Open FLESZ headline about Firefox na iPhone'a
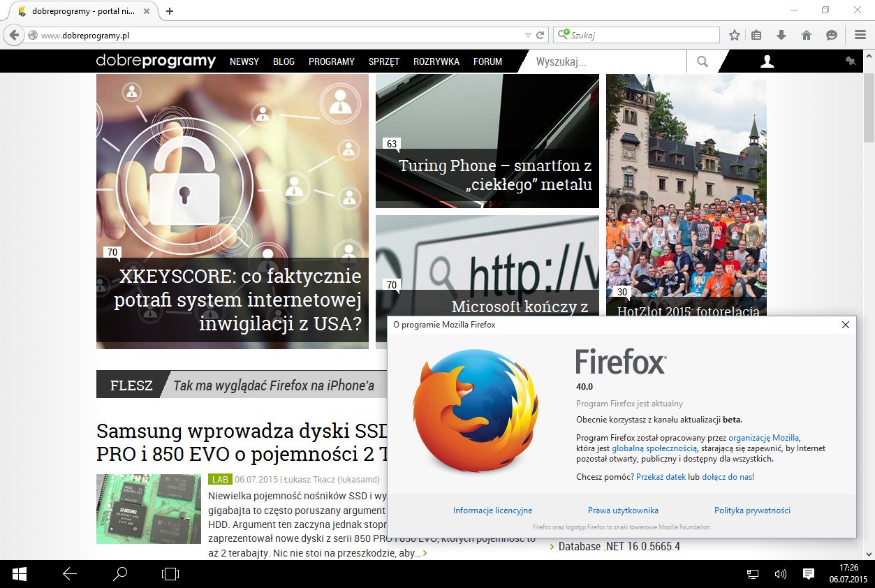The width and height of the screenshot is (875, 588). tap(274, 385)
